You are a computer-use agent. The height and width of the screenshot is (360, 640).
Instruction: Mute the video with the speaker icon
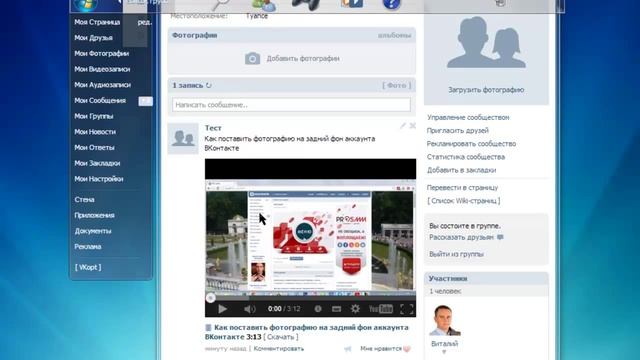(x=249, y=309)
